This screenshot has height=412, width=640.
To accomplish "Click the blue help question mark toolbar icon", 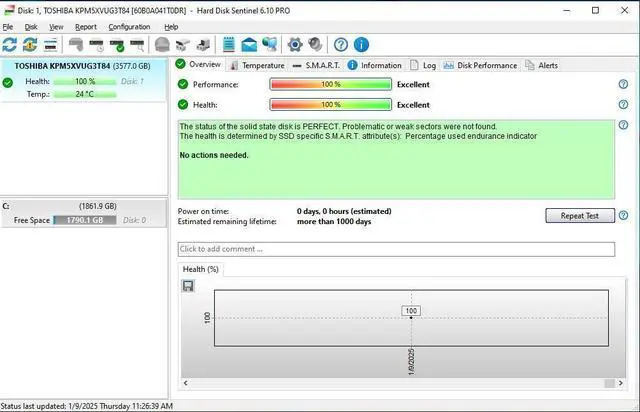I will click(x=341, y=45).
